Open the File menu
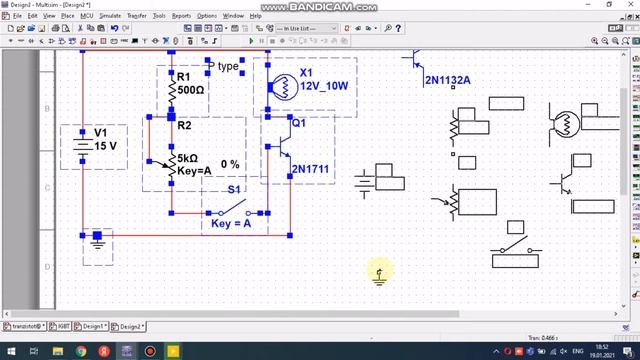The height and width of the screenshot is (360, 640). coord(17,16)
